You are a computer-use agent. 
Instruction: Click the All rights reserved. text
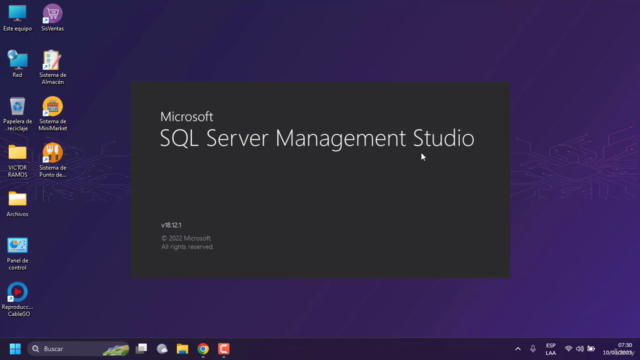coord(187,247)
